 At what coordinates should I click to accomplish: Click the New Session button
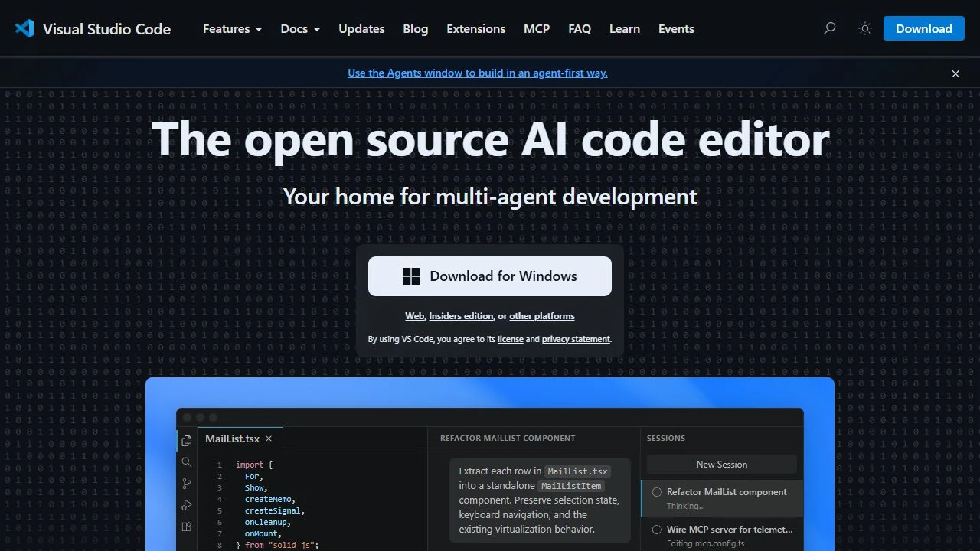pos(722,465)
